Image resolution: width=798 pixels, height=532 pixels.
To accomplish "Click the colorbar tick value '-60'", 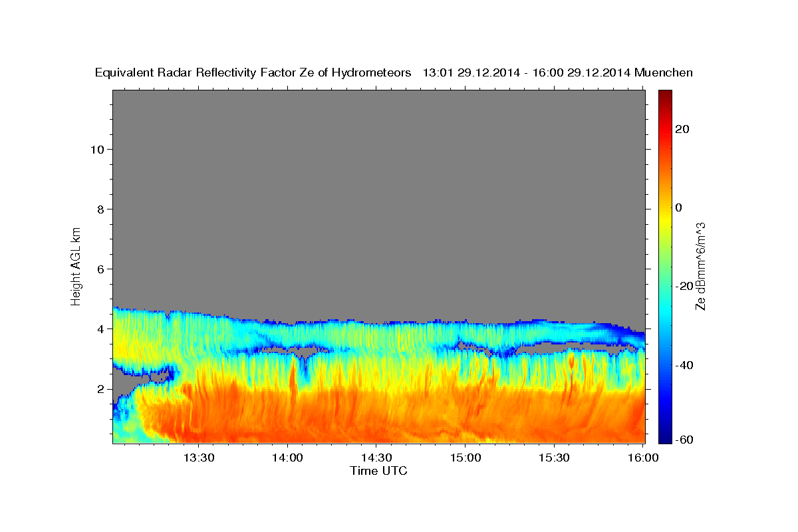I will click(684, 439).
